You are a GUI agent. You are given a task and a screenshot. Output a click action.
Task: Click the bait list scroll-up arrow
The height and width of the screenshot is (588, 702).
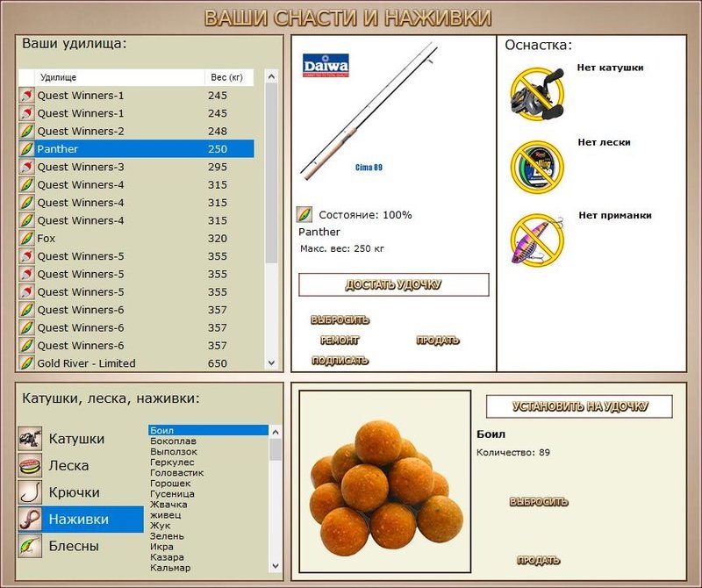coord(276,432)
